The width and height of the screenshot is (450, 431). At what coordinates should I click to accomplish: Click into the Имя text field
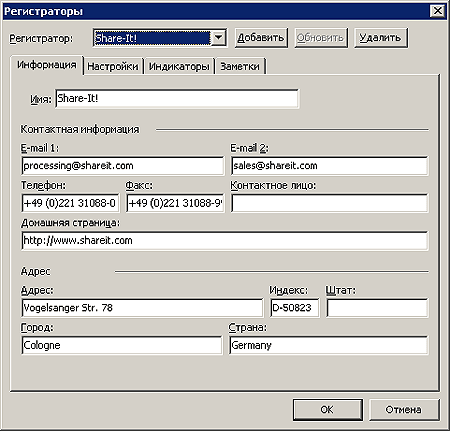click(x=177, y=98)
